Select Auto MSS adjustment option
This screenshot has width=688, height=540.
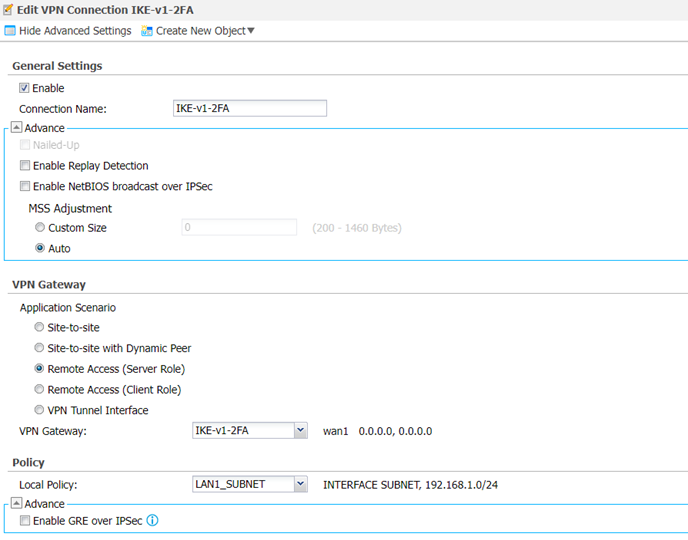tap(40, 248)
